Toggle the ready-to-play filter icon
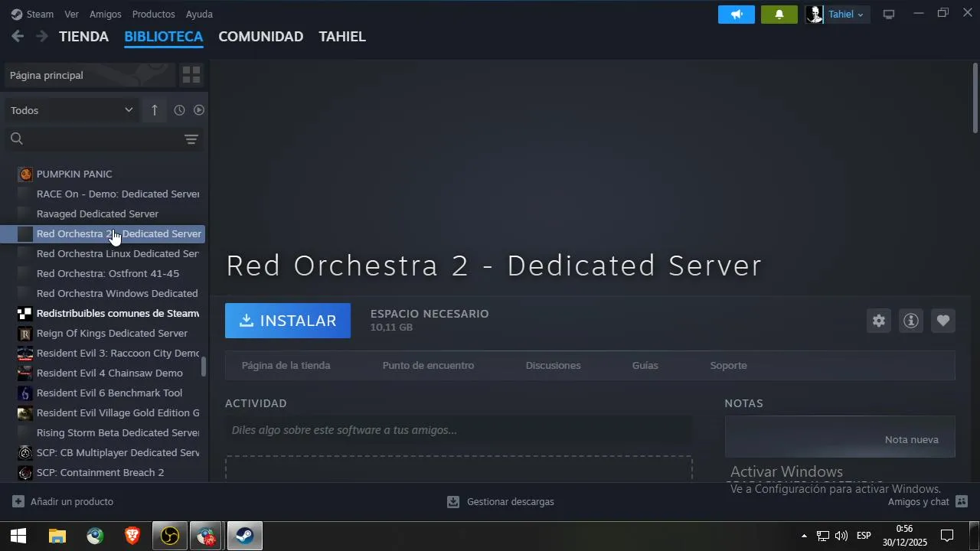 pos(199,110)
